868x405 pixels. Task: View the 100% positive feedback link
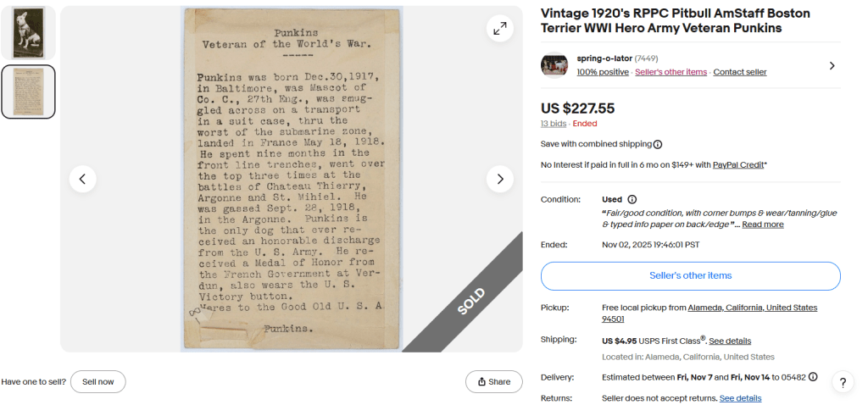coord(603,72)
